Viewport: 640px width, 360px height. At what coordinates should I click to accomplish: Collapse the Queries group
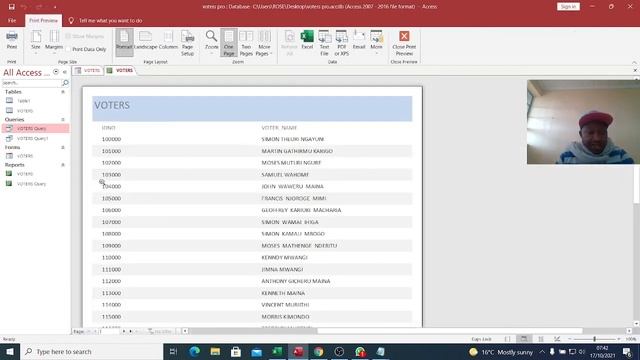[63, 120]
